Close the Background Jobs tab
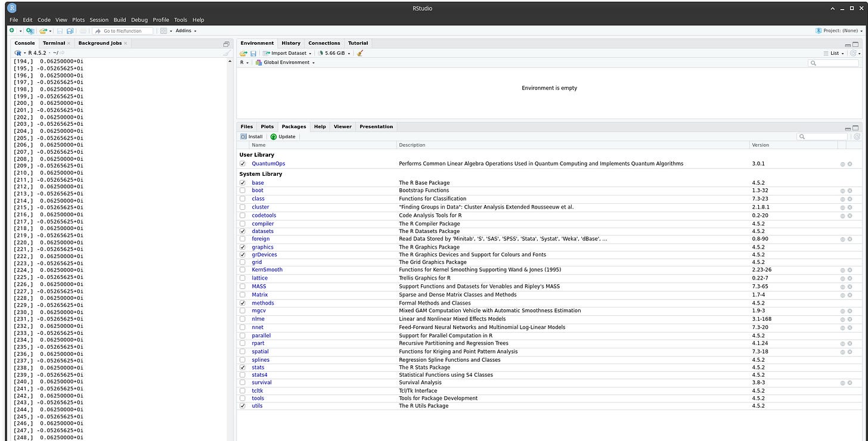This screenshot has height=441, width=868. pos(126,44)
